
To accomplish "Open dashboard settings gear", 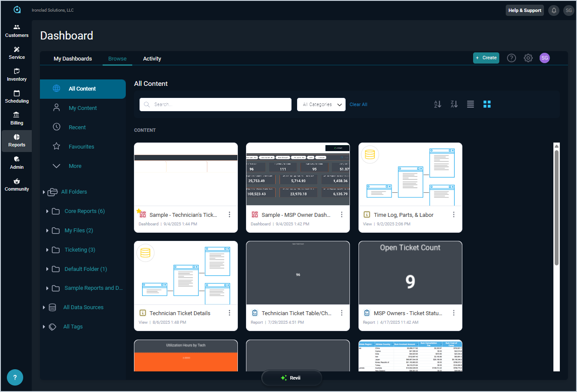I will (x=528, y=58).
